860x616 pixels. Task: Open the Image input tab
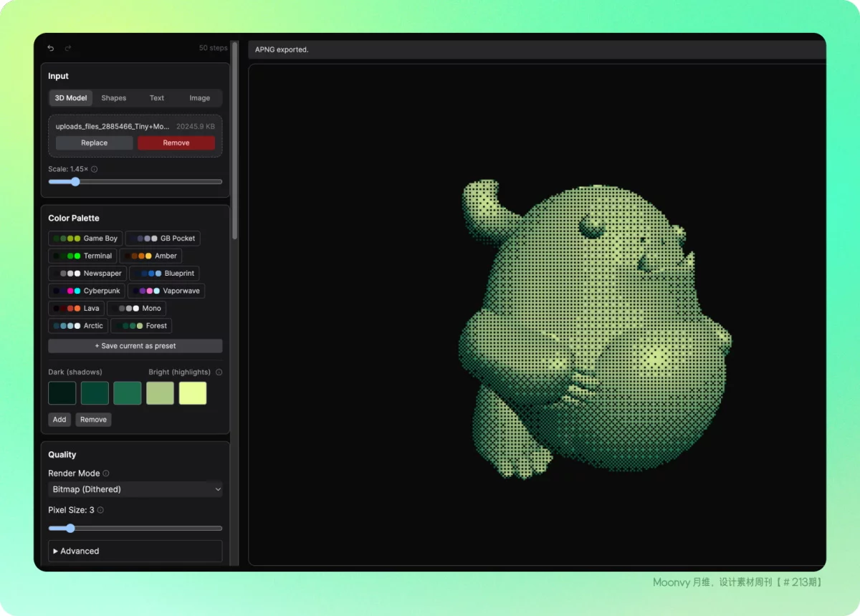[199, 98]
